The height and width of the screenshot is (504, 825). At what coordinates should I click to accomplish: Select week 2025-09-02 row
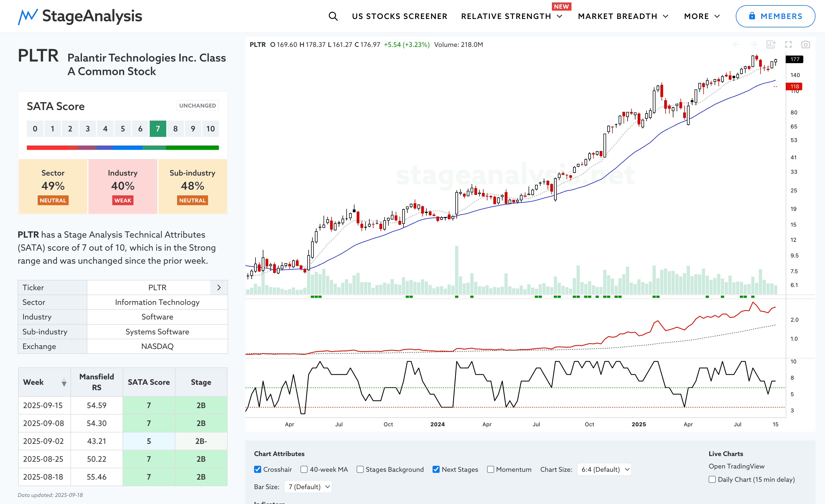[x=123, y=441]
